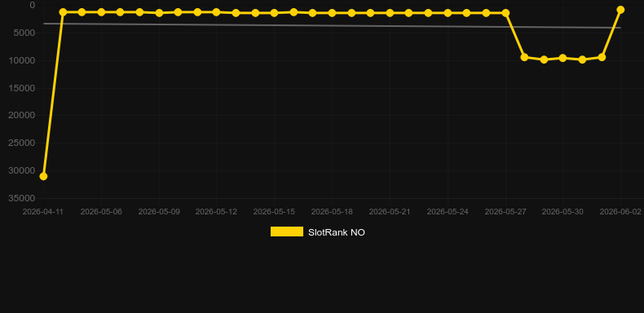
Task: Click the 30000 y-axis label
Action: point(22,170)
